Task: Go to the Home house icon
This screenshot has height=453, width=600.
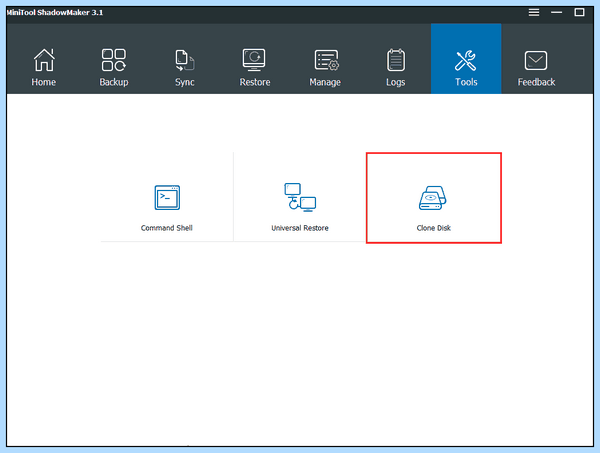Action: 44,60
